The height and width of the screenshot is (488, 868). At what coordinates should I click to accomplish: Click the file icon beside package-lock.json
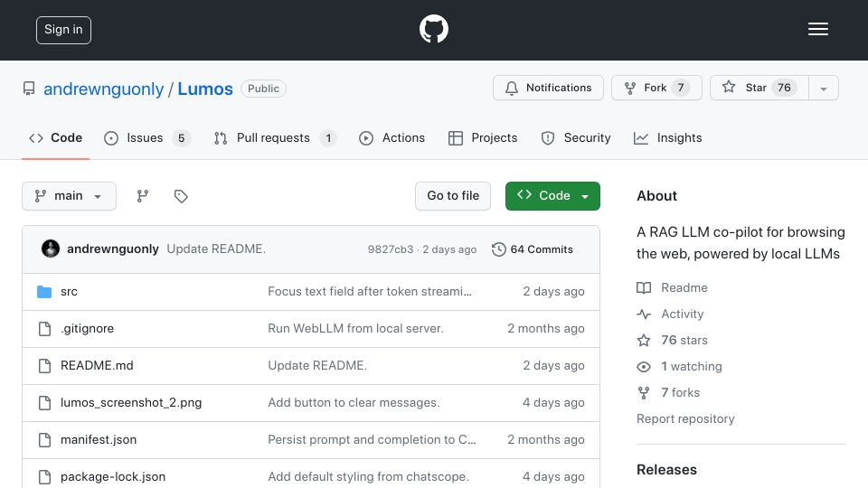tap(44, 477)
